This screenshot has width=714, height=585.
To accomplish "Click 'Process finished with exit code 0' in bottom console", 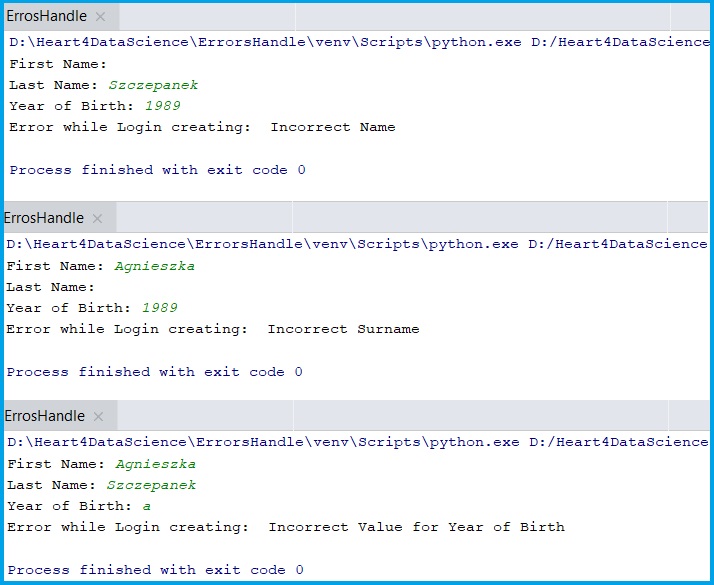I will coord(155,570).
